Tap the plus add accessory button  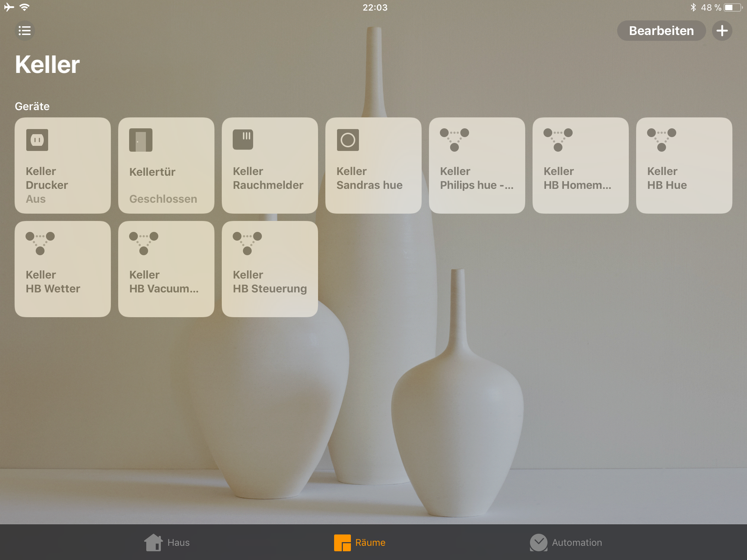pyautogui.click(x=722, y=31)
